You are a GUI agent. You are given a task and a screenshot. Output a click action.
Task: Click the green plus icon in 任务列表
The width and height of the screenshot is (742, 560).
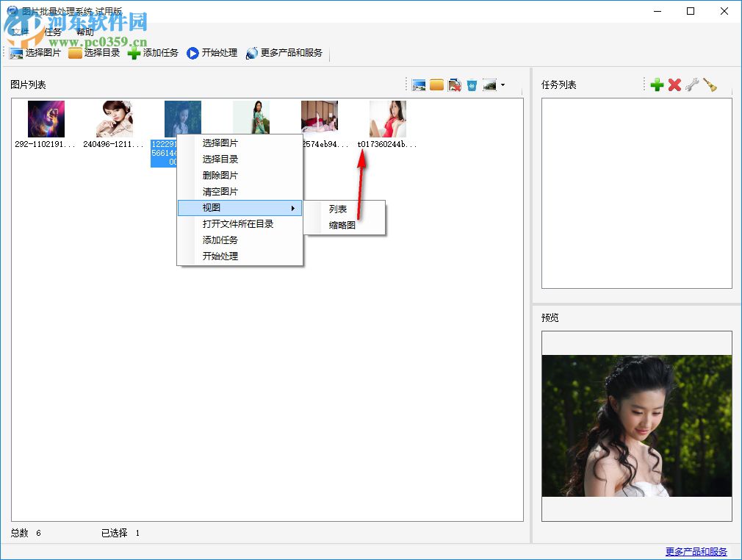coord(658,85)
